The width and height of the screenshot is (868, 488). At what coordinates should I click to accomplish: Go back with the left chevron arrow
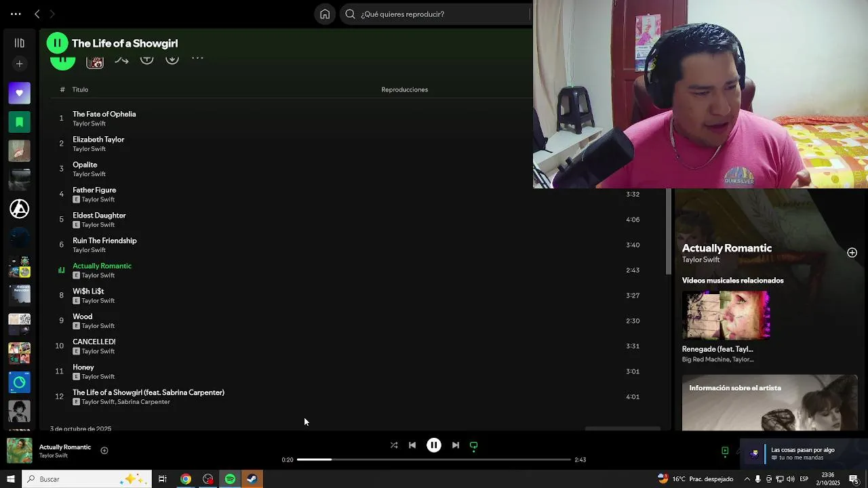pyautogui.click(x=37, y=14)
